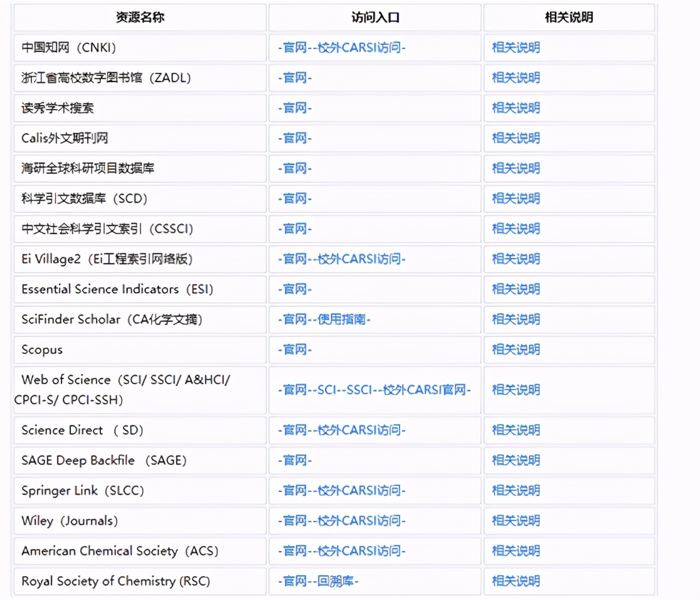The width and height of the screenshot is (700, 600).
Task: Open SCI link in Web of Science row
Action: (327, 390)
